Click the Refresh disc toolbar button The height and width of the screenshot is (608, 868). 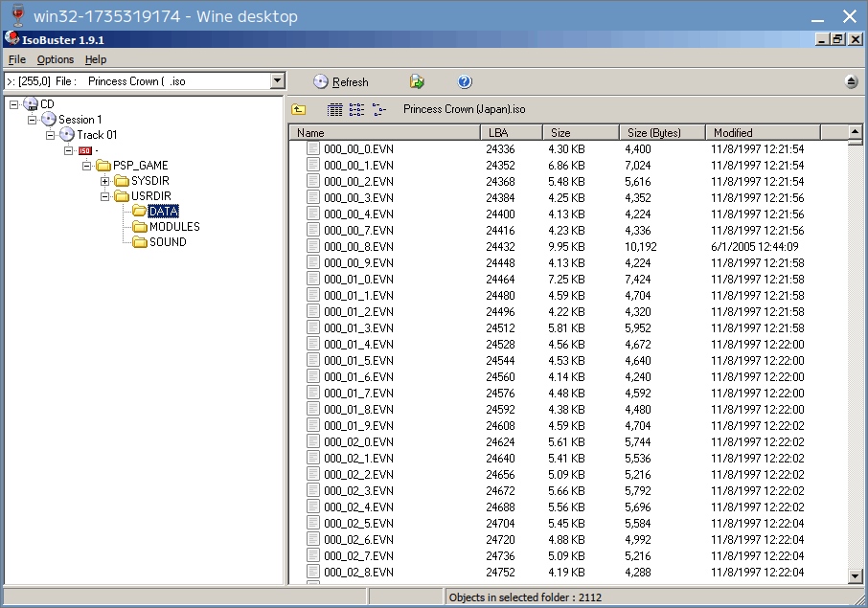340,82
